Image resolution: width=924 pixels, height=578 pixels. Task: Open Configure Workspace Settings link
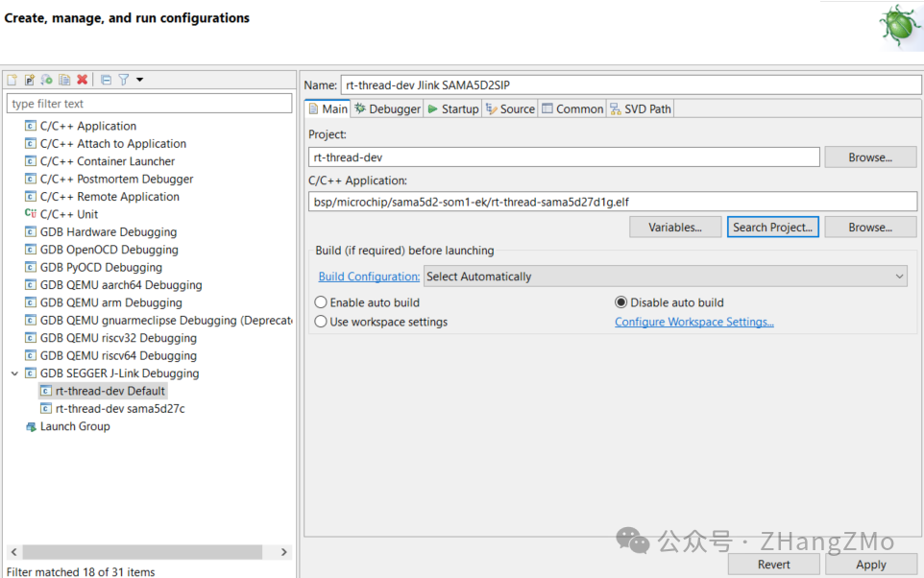(694, 322)
